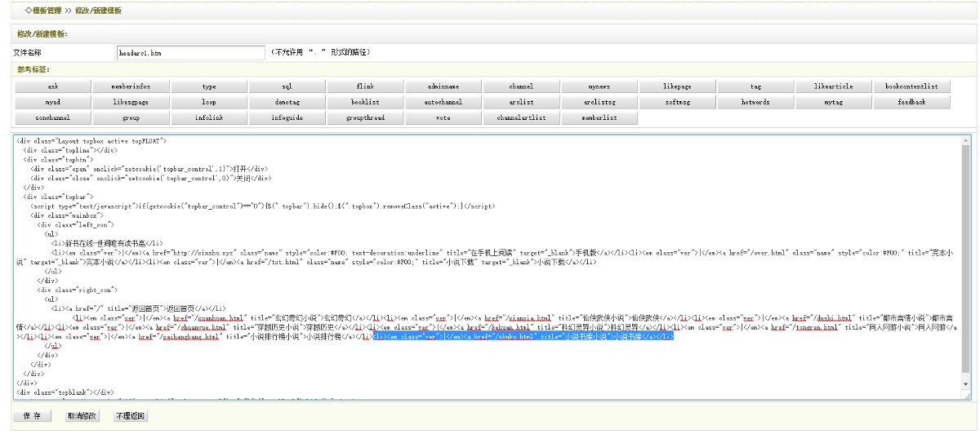This screenshot has height=443, width=980.
Task: Insert the arclistsg tag
Action: 599,102
